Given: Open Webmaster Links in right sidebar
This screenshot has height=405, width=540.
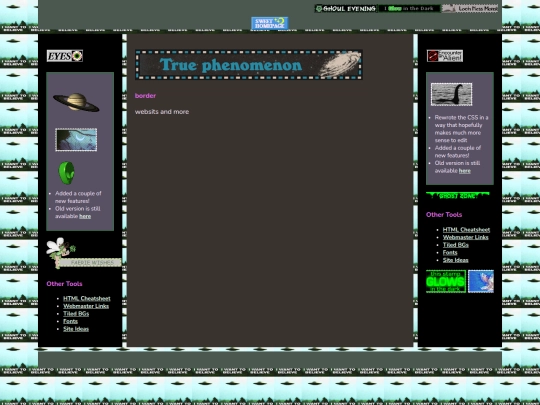Looking at the screenshot, I should click(466, 237).
